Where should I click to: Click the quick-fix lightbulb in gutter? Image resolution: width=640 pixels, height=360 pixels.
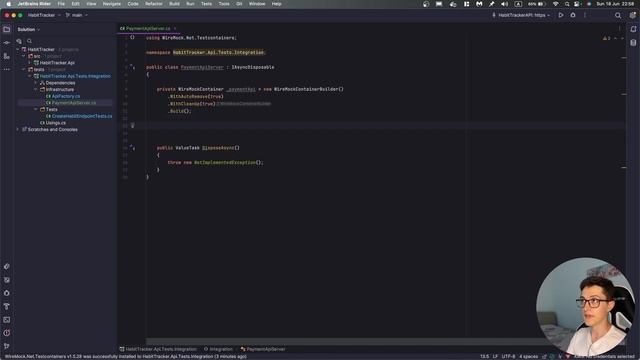(x=132, y=125)
